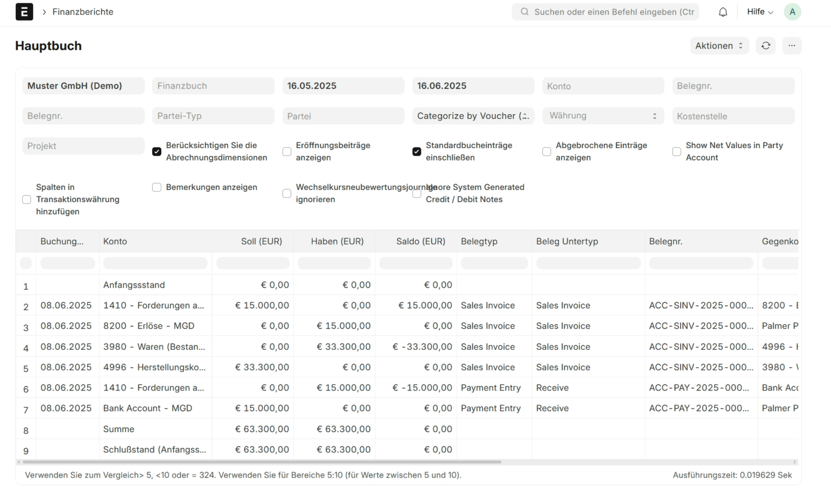Click the horizontal table scrollbar
The image size is (831, 504).
(262, 462)
